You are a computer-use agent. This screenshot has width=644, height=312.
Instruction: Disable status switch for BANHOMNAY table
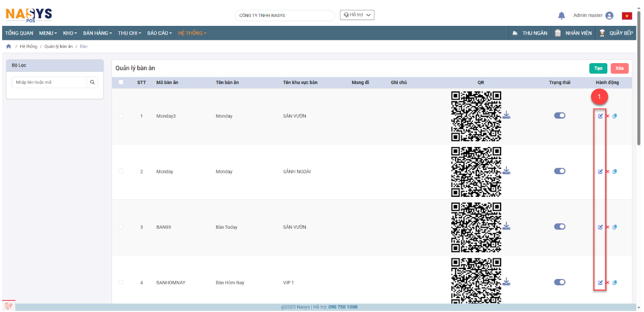point(560,282)
